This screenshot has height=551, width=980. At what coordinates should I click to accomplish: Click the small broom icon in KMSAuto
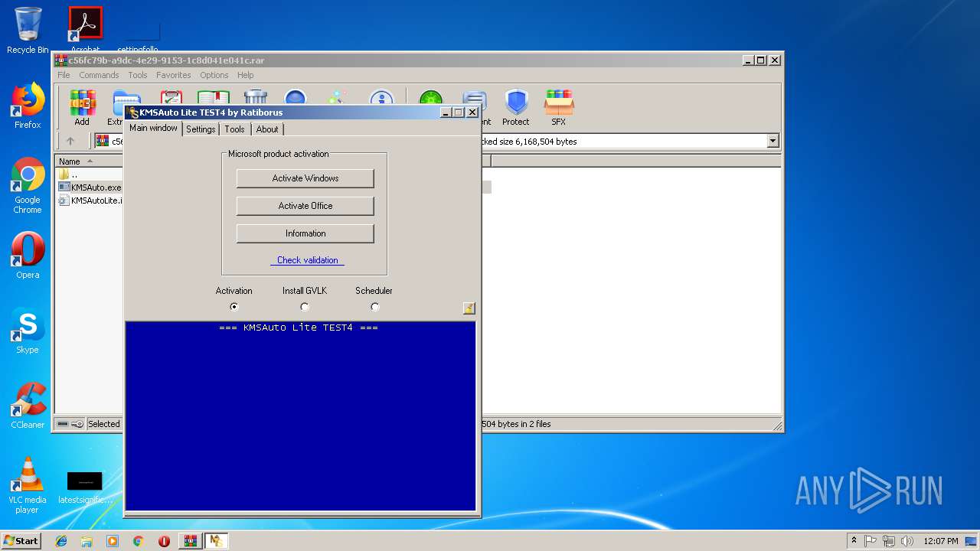tap(469, 308)
